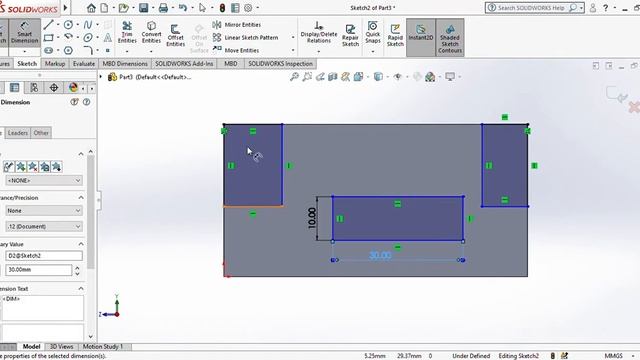Image resolution: width=640 pixels, height=360 pixels.
Task: Toggle Shaded Sketch Contours
Action: pos(450,37)
